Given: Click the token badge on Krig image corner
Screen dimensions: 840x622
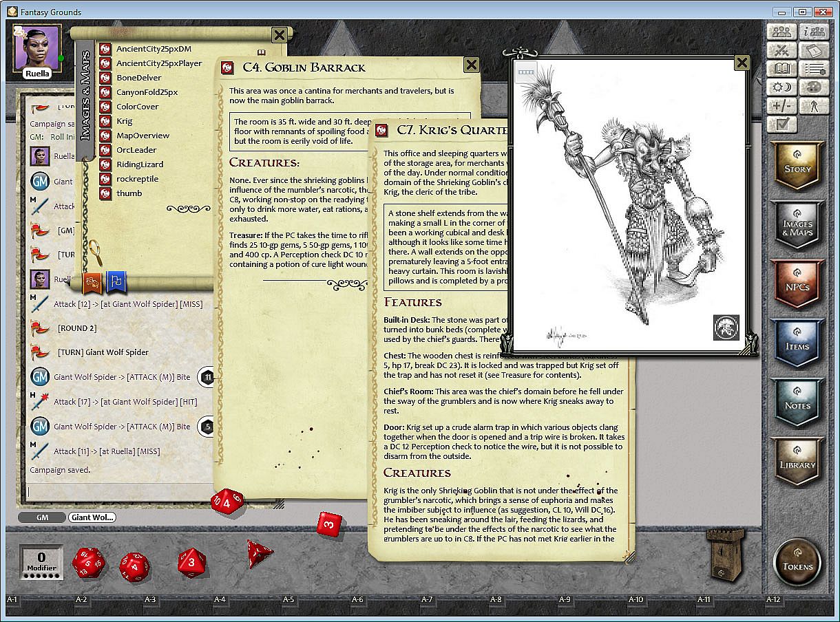Looking at the screenshot, I should (726, 328).
